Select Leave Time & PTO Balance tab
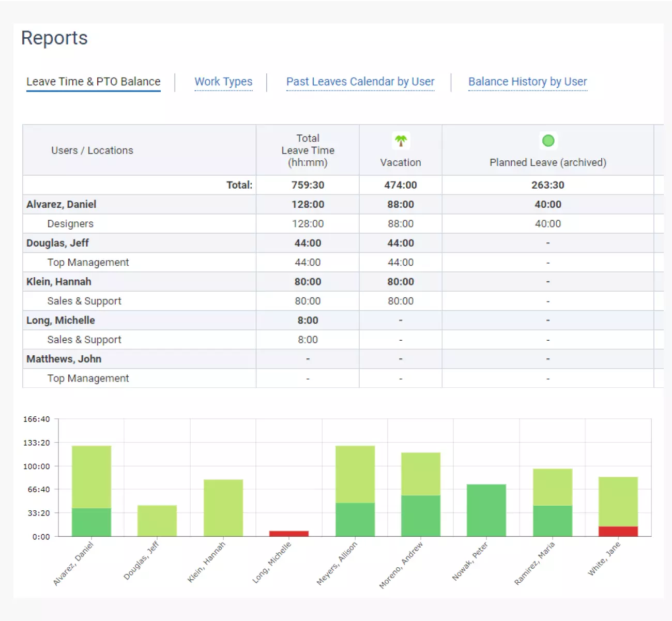 coord(94,82)
